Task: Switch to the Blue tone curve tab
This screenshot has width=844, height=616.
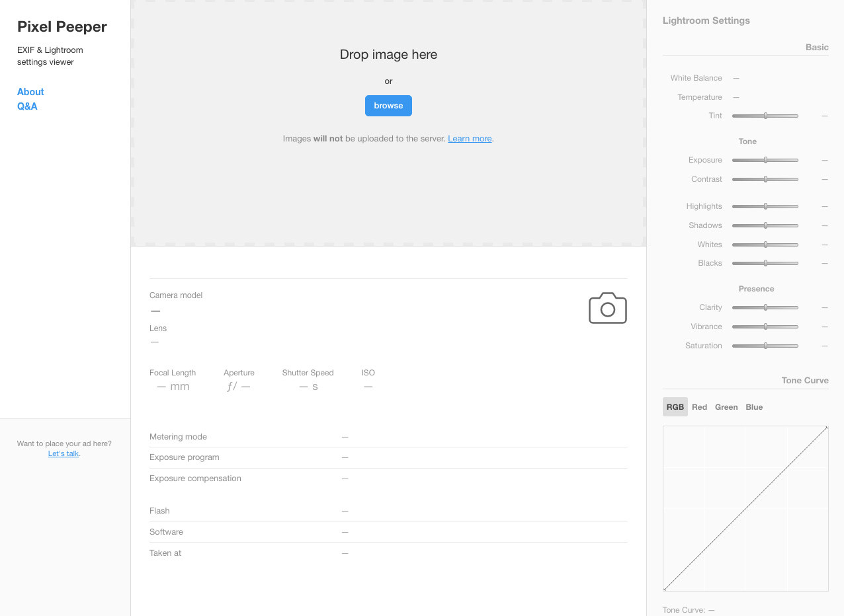Action: (x=754, y=407)
